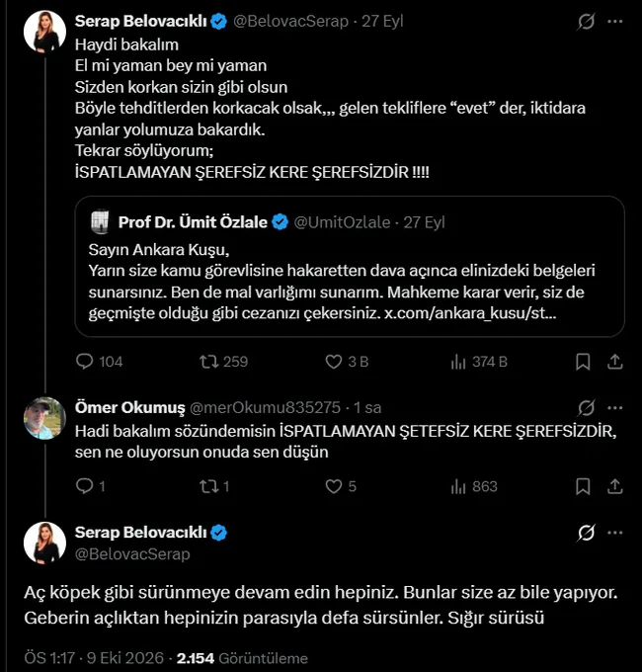
Task: Reply to Ömer Okumuş's tweet
Action: pyautogui.click(x=84, y=486)
